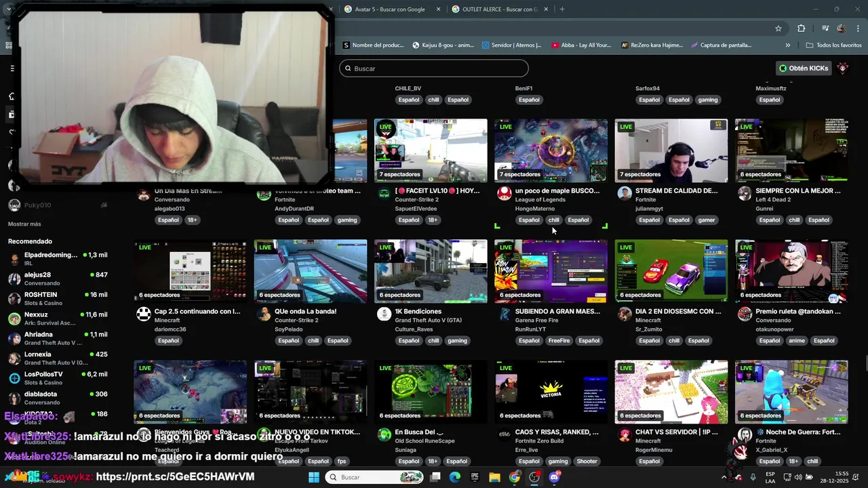Focus the Kick Buscar search field

click(434, 68)
